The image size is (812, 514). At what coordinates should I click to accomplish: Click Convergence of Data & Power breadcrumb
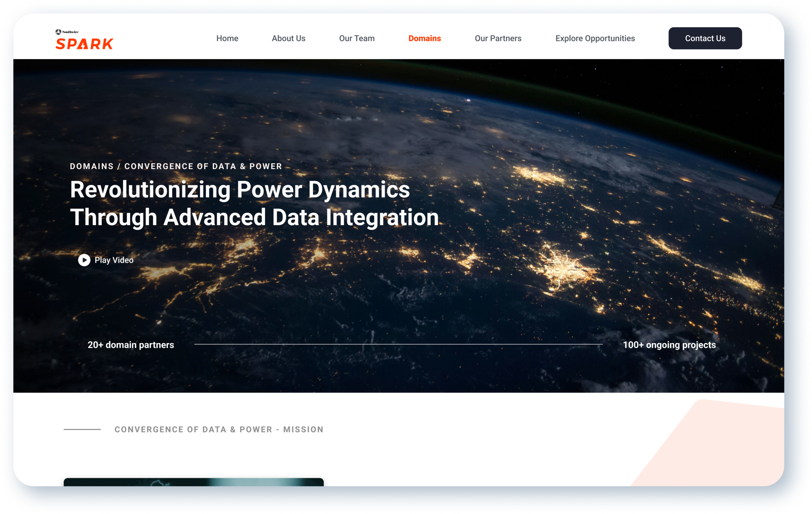[203, 166]
